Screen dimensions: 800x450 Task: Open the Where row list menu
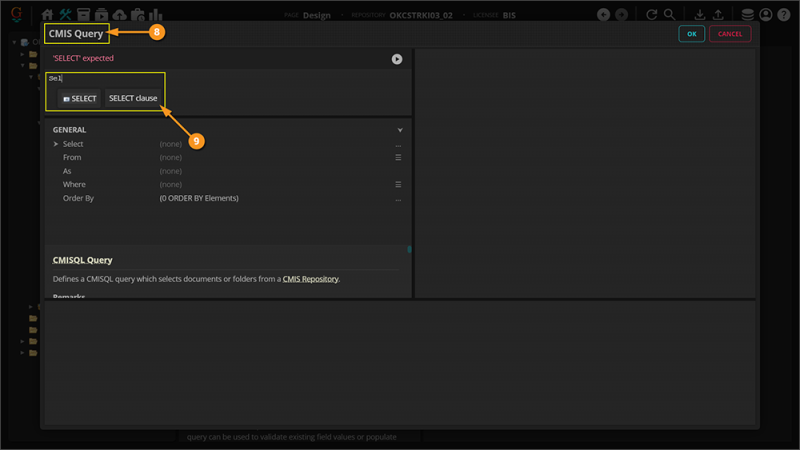click(398, 185)
